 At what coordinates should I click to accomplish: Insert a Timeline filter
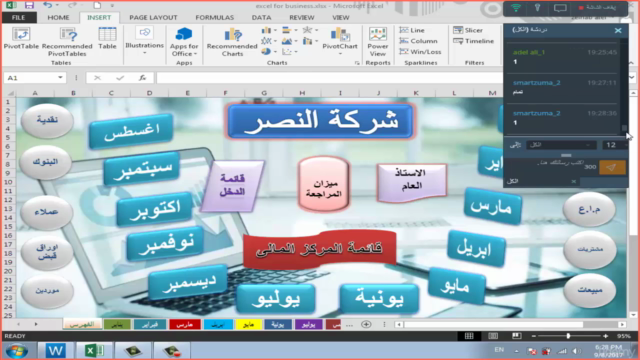coord(473,41)
